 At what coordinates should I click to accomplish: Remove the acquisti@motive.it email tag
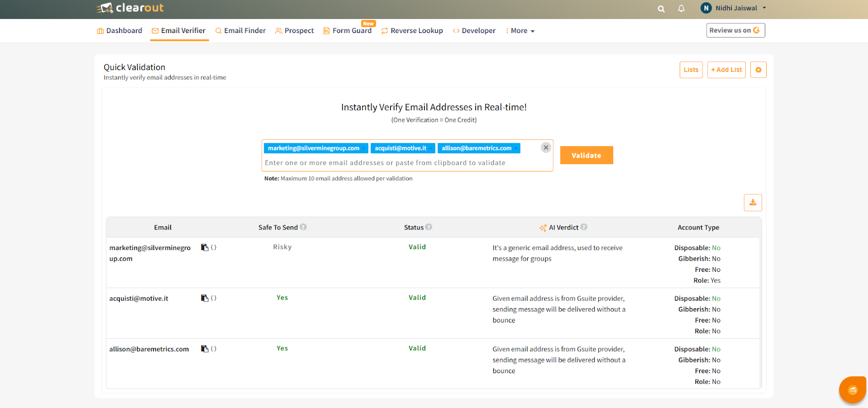(431, 149)
